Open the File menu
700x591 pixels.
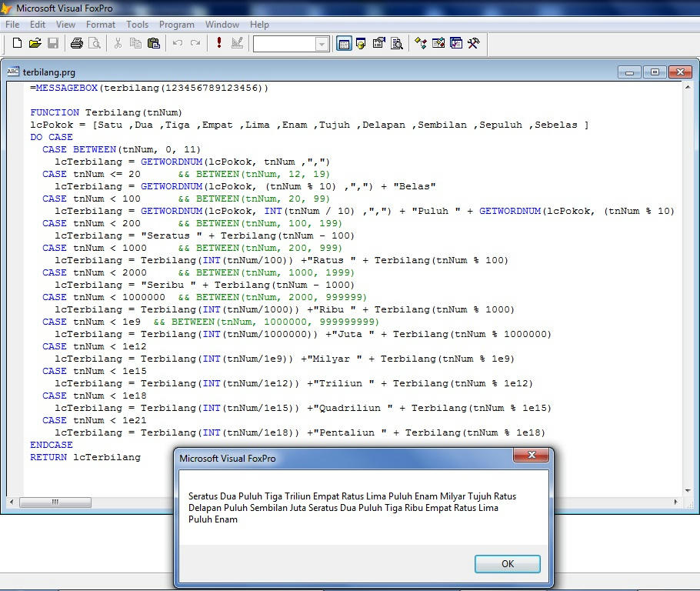pyautogui.click(x=12, y=25)
